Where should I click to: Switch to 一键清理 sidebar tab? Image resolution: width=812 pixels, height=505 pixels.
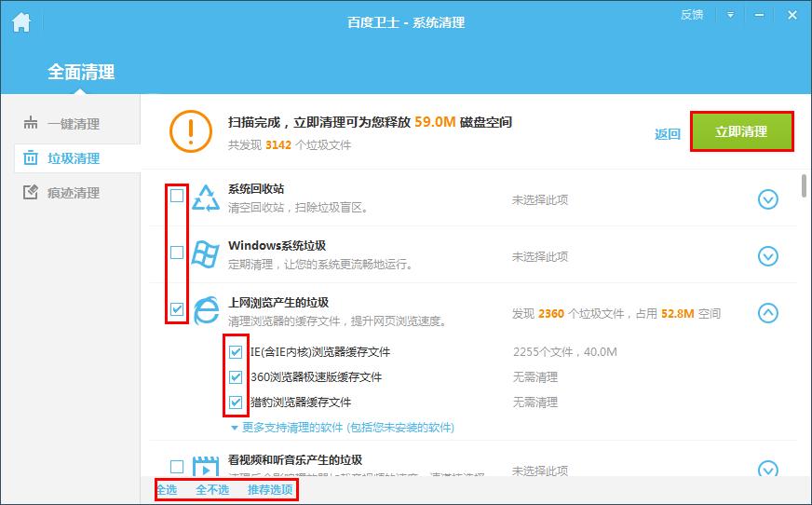coord(73,124)
